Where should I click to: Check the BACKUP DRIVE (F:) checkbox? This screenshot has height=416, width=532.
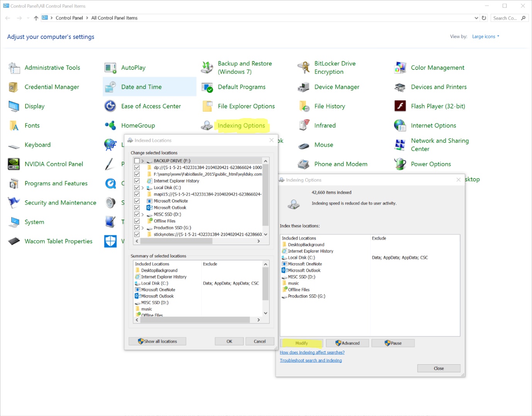(x=137, y=161)
